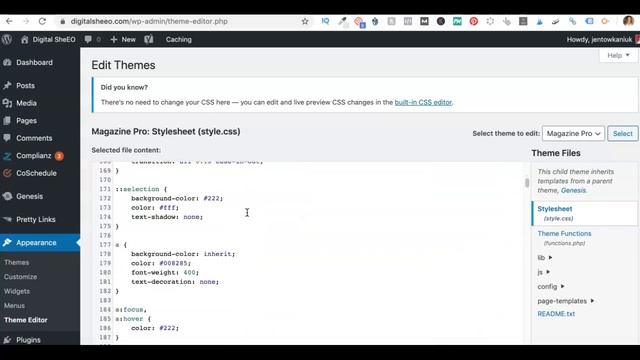Click the Select button next to theme dropdown
The width and height of the screenshot is (640, 360).
click(622, 133)
